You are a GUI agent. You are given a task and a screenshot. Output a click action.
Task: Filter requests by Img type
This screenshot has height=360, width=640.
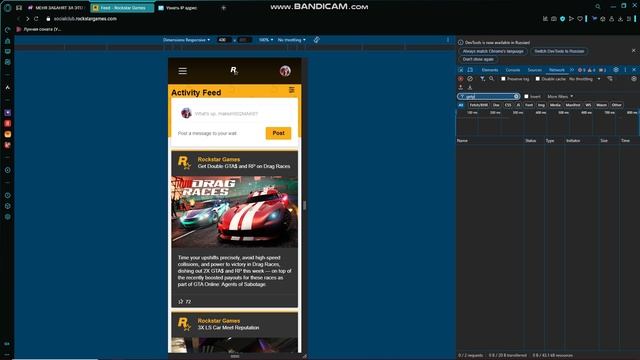coord(541,105)
